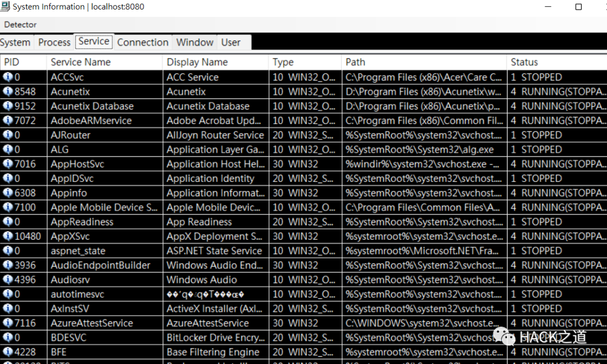
Task: Click info icon in AJRouter row
Action: point(8,135)
